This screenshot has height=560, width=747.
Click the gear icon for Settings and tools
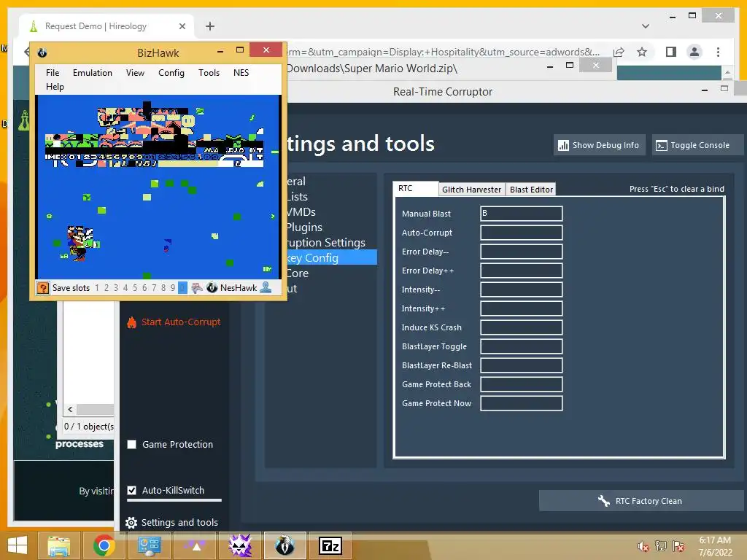[131, 523]
